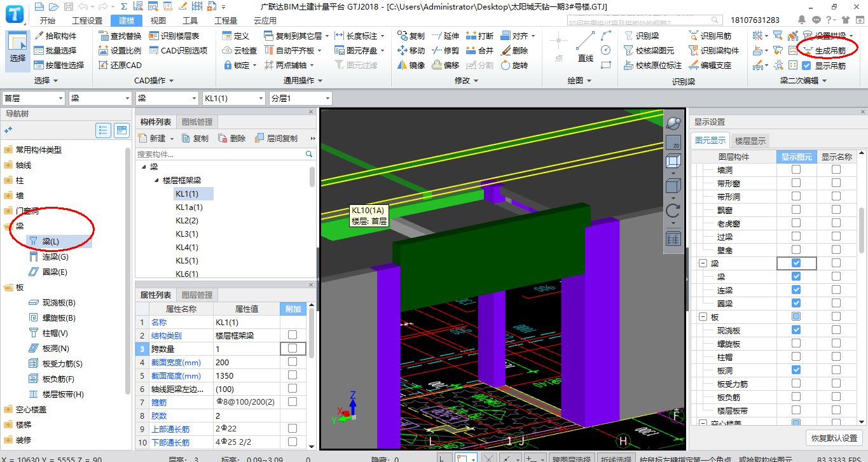Click the 识别梁 tool
The height and width of the screenshot is (462, 868).
[x=641, y=36]
